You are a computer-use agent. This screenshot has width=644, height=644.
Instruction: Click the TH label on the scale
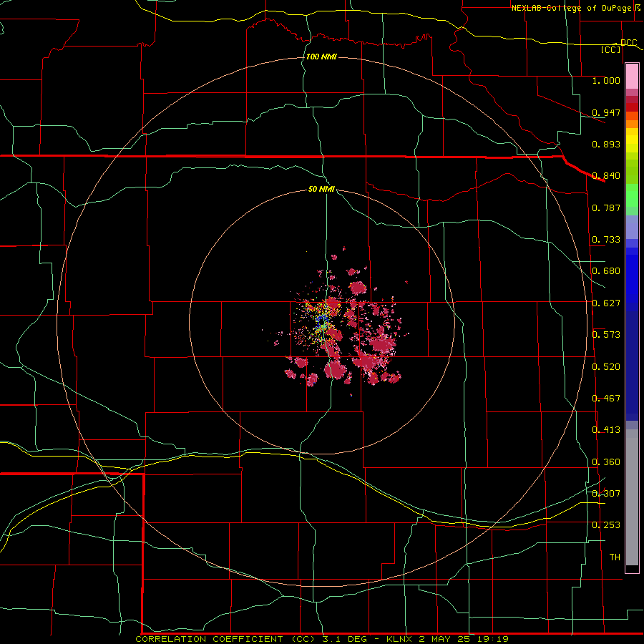pos(615,557)
